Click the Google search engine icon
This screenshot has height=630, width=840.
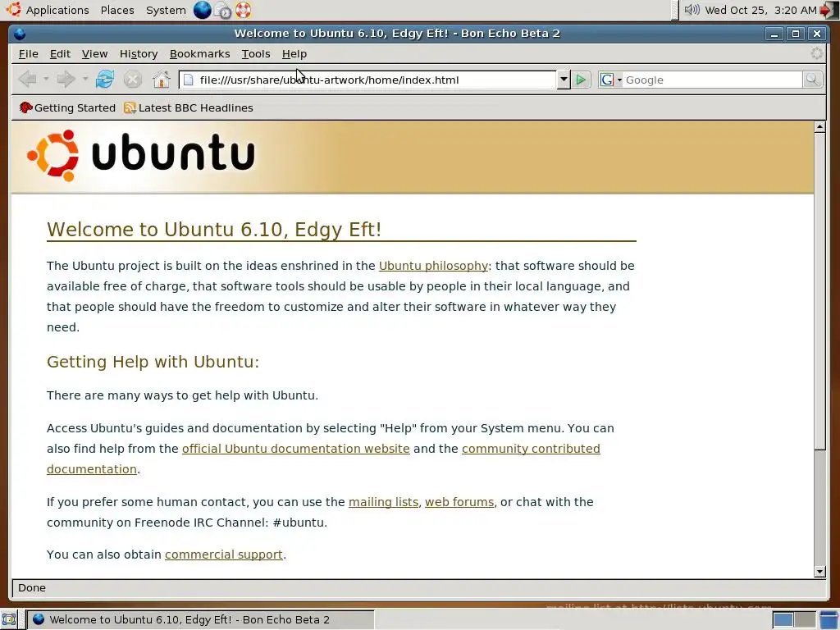pyautogui.click(x=606, y=80)
